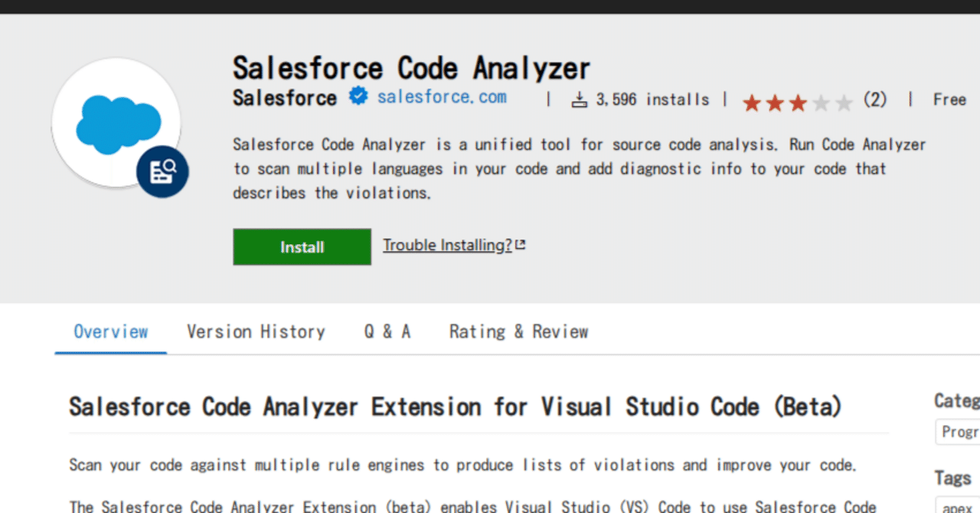Open the Q & A tab
Screen dimensions: 980x513
387,332
